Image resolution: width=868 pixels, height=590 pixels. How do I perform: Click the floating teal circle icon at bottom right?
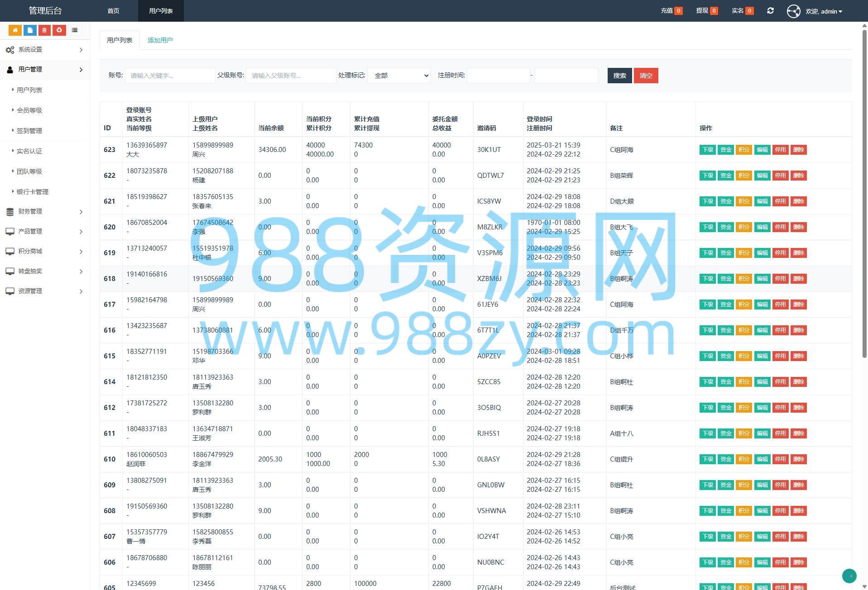click(849, 576)
